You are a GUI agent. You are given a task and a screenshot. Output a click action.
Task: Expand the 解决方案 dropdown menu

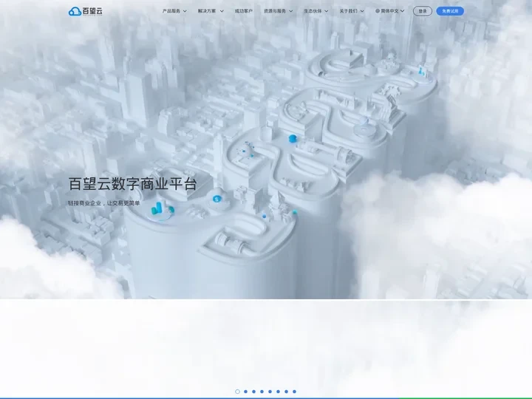click(x=211, y=11)
